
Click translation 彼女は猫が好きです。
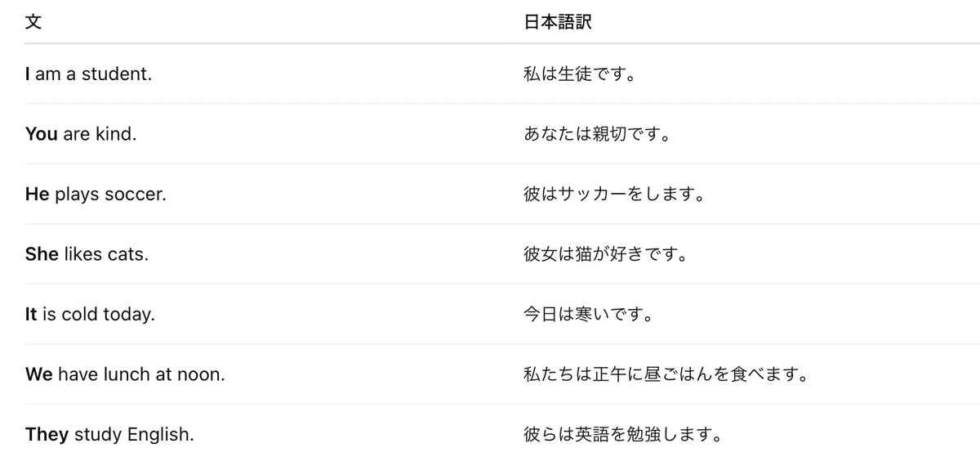[604, 254]
